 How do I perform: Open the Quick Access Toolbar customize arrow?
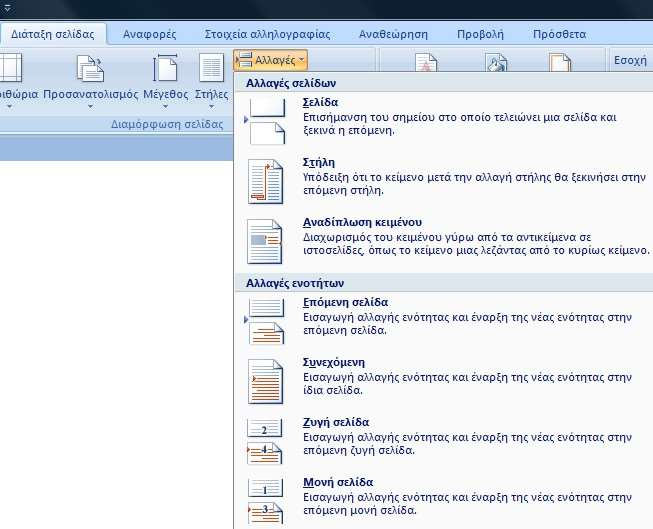tap(7, 7)
